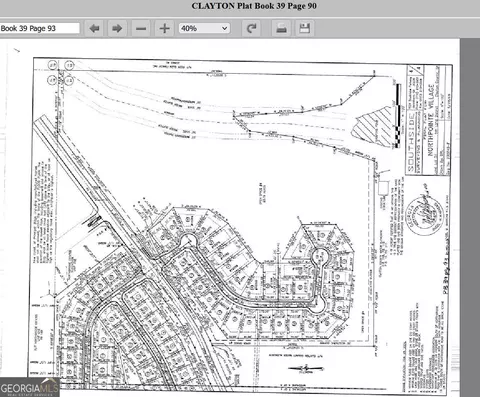Go to the previous plat page
Image resolution: width=480 pixels, height=397 pixels.
click(x=95, y=28)
